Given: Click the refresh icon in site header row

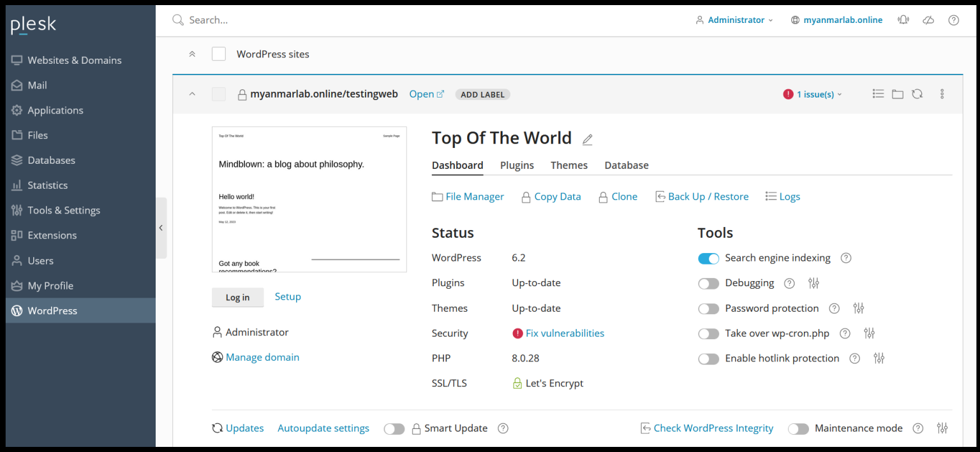Looking at the screenshot, I should 917,94.
